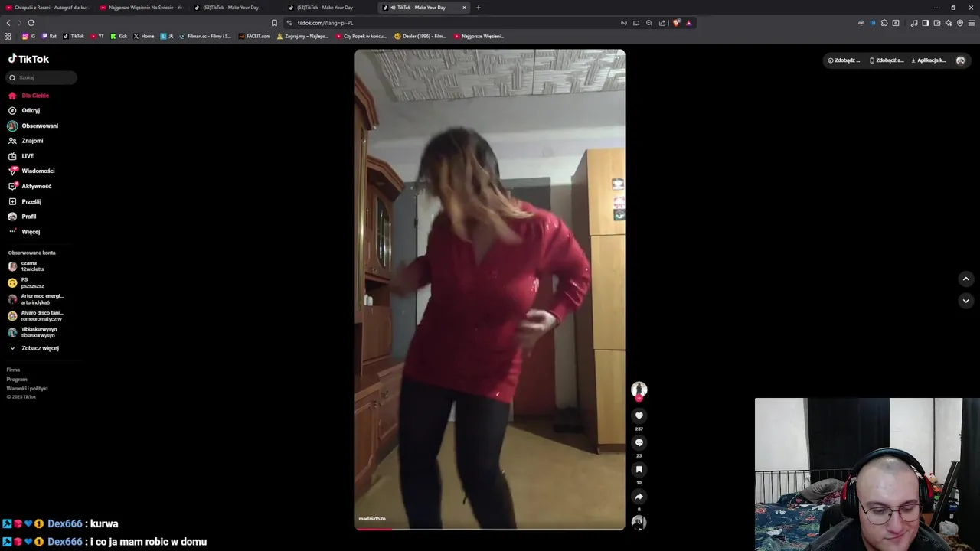The image size is (980, 551).
Task: Open madzia1576 creator username
Action: click(372, 519)
